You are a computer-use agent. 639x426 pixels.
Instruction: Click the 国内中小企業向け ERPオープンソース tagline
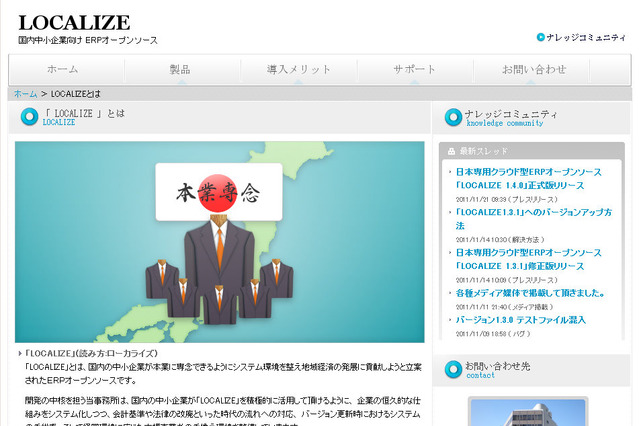click(x=88, y=40)
